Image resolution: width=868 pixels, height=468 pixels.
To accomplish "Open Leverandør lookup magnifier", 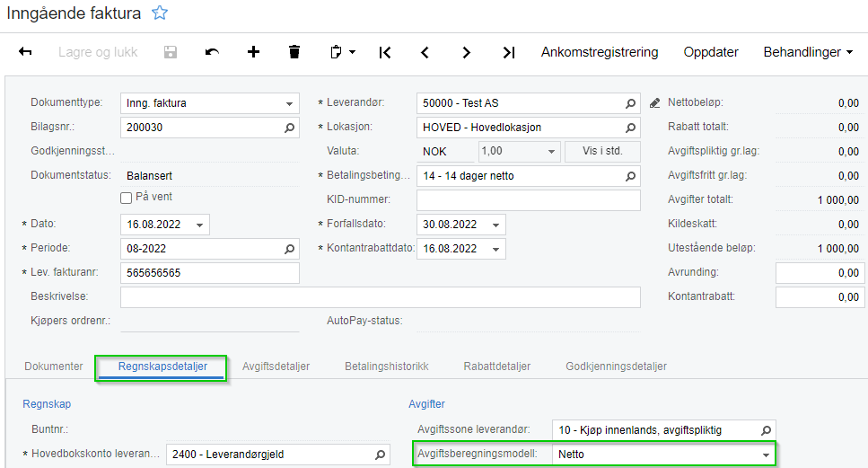I will point(630,103).
